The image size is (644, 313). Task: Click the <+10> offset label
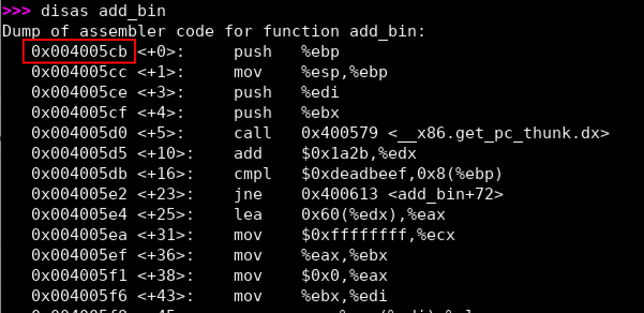pyautogui.click(x=165, y=153)
